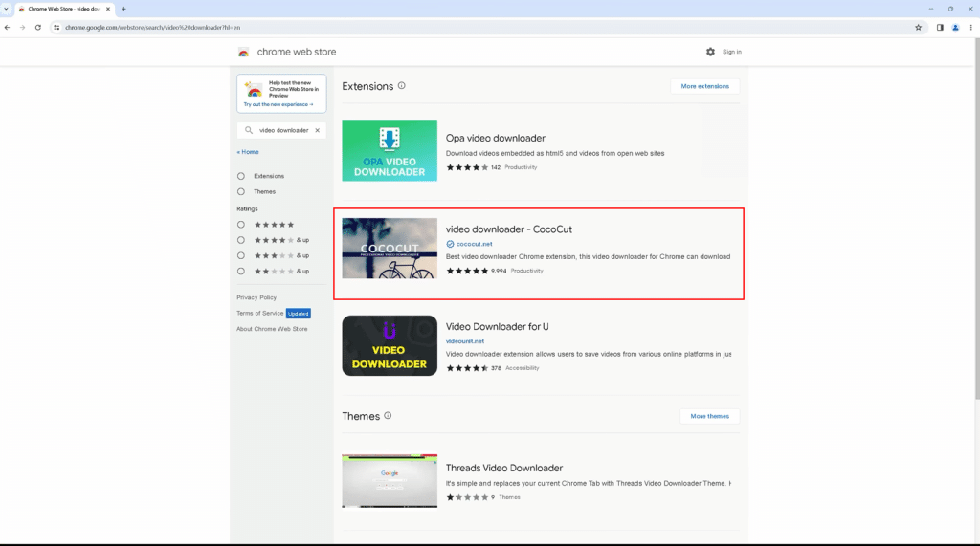Screen dimensions: 980x546
Task: Go back with the browser back arrow
Action: point(7,28)
